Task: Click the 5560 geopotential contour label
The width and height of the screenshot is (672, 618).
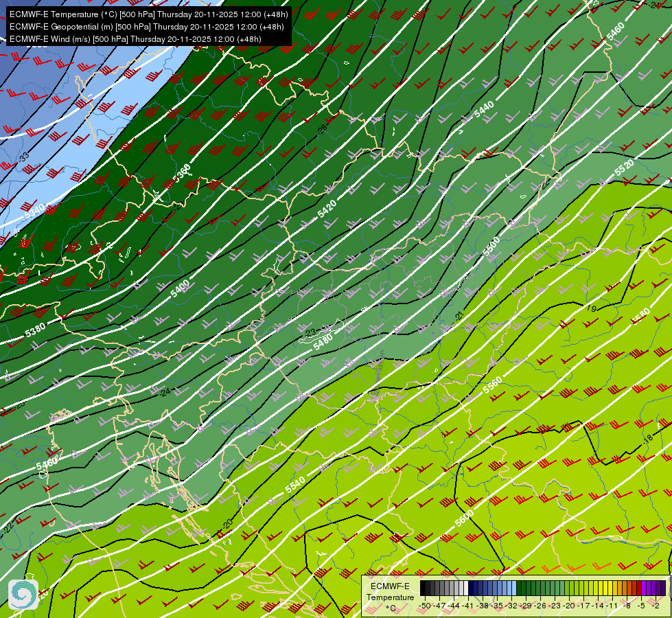Action: [492, 385]
